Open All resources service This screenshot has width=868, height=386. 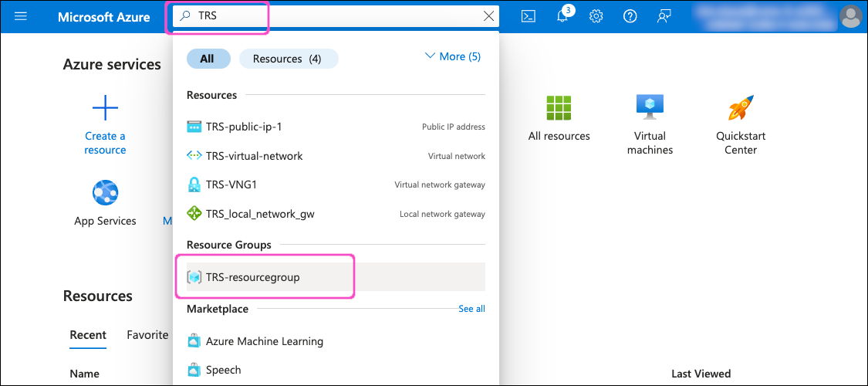click(559, 108)
